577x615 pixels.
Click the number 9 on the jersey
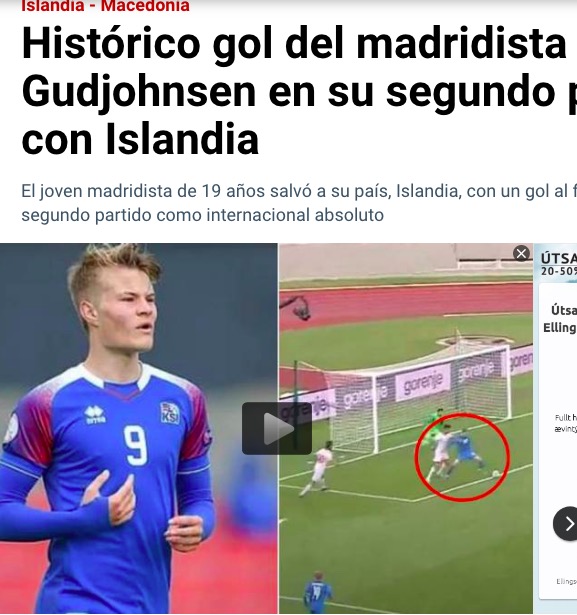coord(136,446)
